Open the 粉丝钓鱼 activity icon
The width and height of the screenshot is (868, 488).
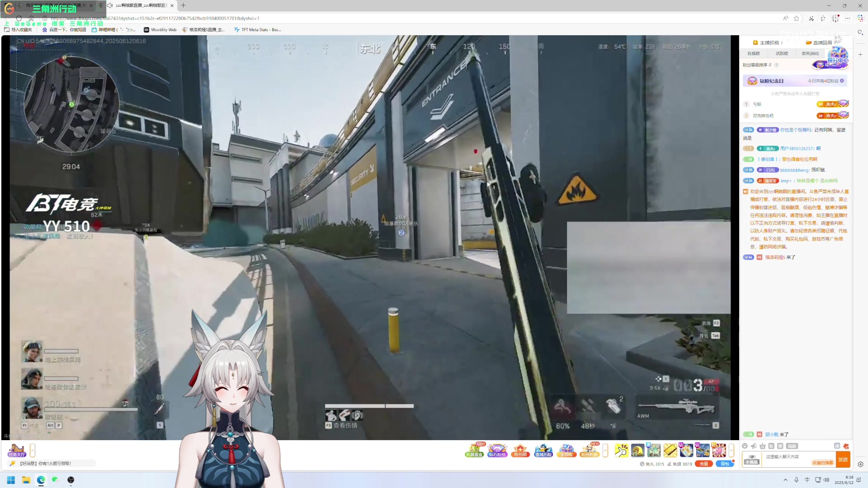(590, 450)
